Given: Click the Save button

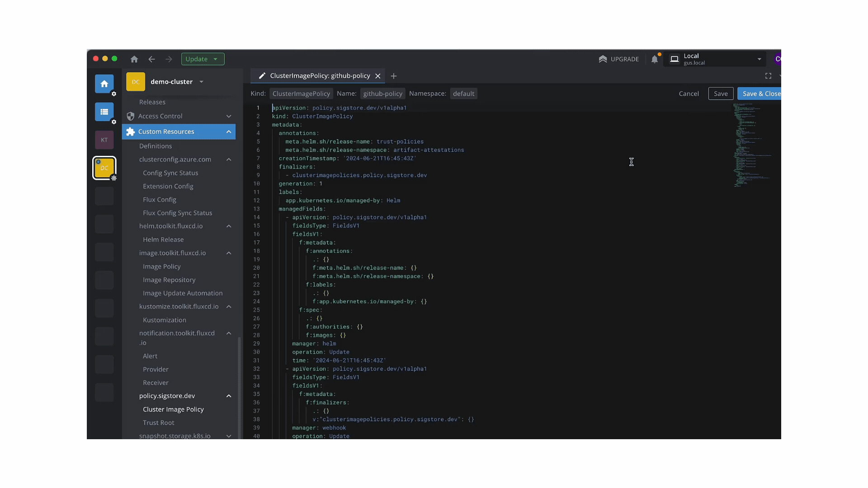Looking at the screenshot, I should (x=721, y=94).
